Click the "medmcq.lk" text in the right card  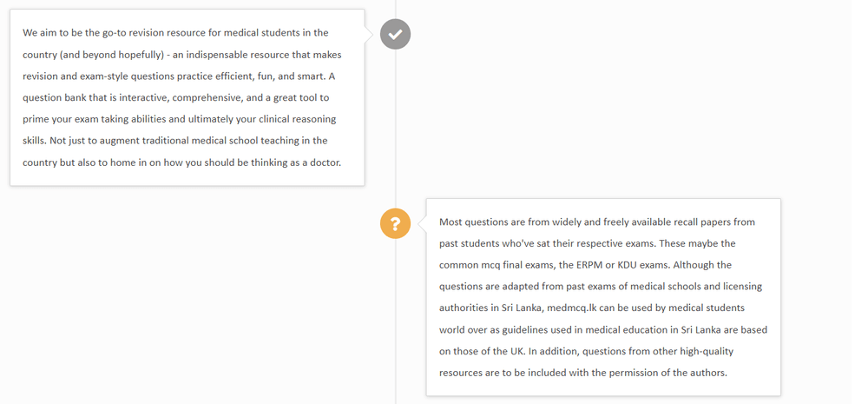(x=576, y=308)
